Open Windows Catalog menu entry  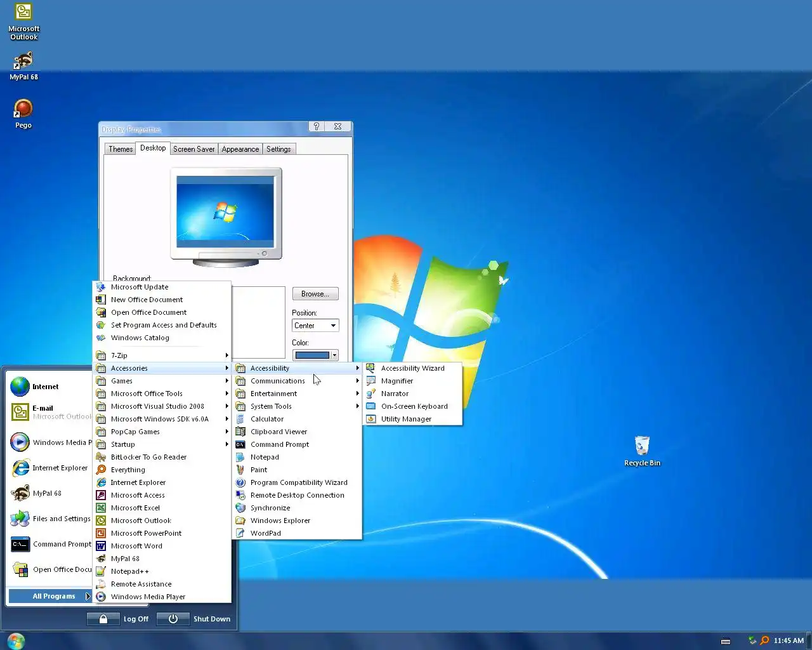[162, 338]
